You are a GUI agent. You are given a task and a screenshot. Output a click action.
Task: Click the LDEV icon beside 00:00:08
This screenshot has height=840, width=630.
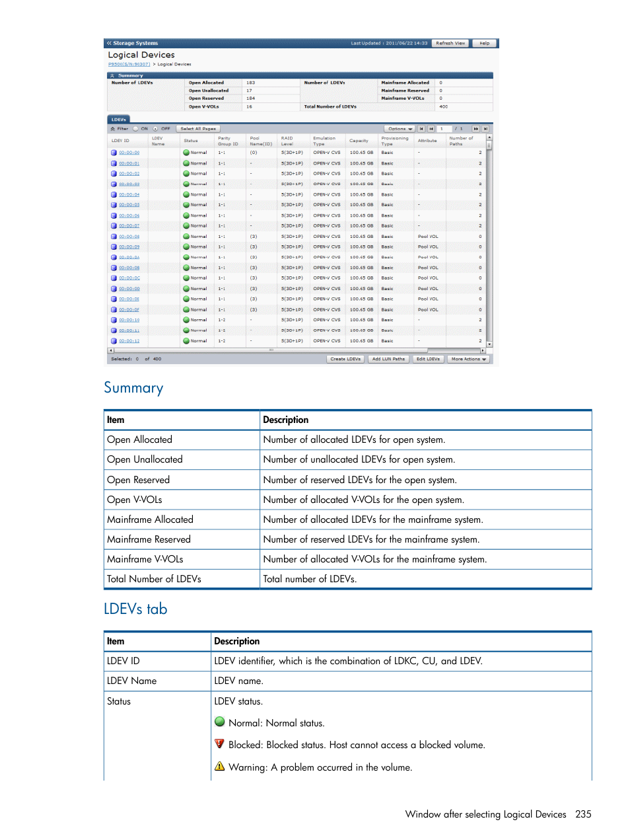114,237
